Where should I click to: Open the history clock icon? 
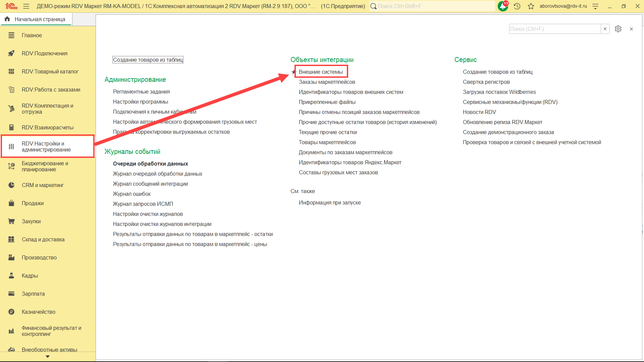517,6
